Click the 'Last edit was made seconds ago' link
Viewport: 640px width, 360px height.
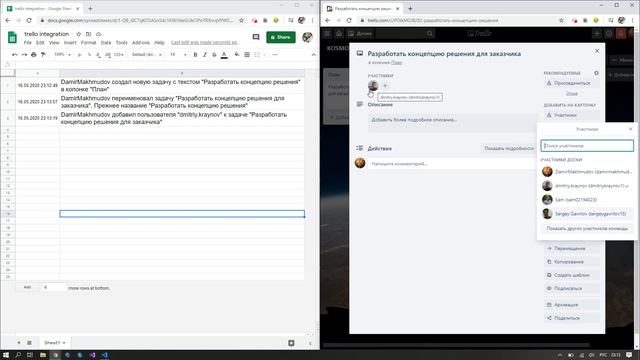click(204, 43)
